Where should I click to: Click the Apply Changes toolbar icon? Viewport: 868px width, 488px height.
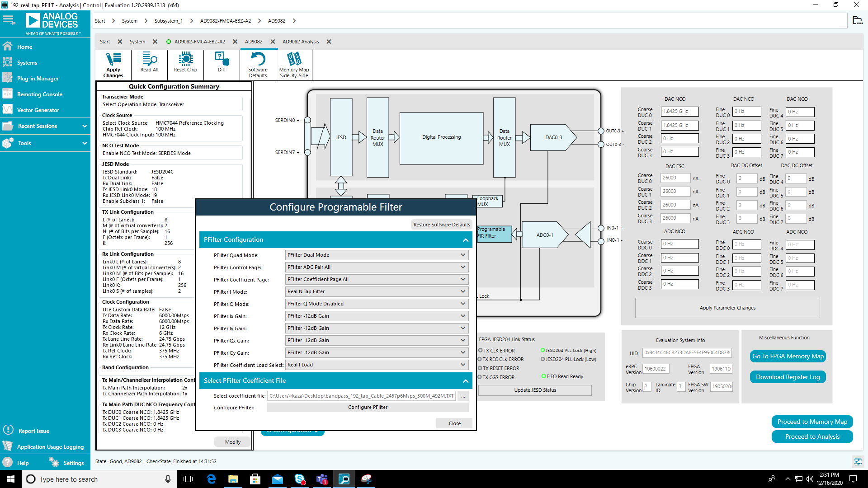(x=113, y=65)
